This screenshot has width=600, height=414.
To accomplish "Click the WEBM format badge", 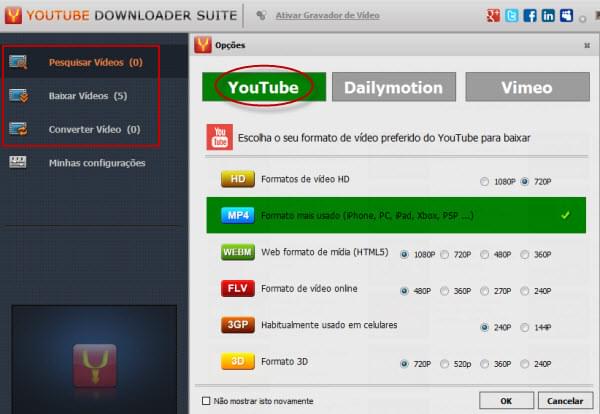I will coord(238,252).
